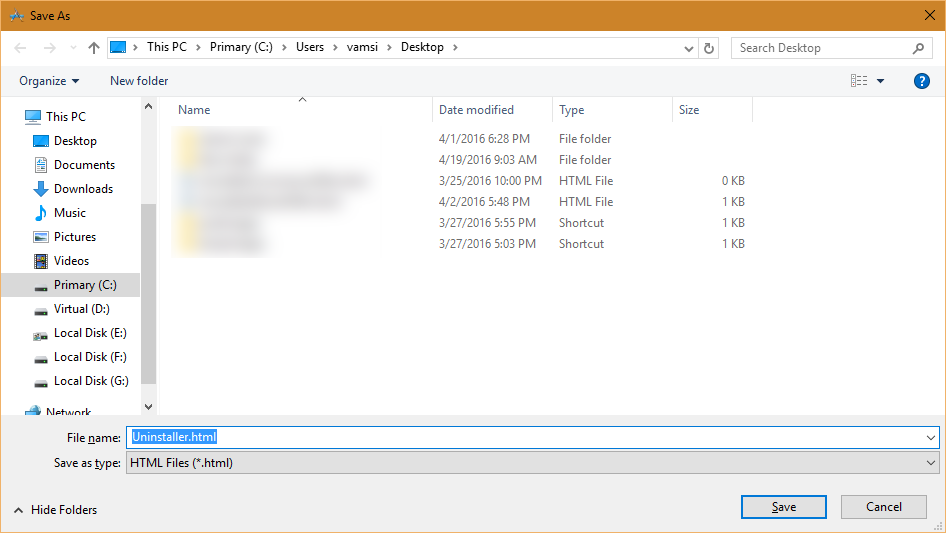Click the Downloads arrow icon
Image resolution: width=946 pixels, height=533 pixels.
[40, 189]
